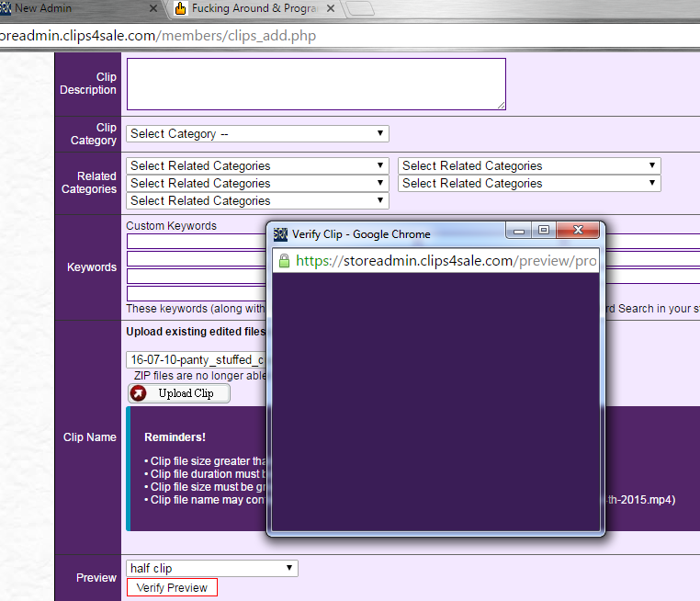
Task: Click the Related Categories row label
Action: pyautogui.click(x=89, y=183)
